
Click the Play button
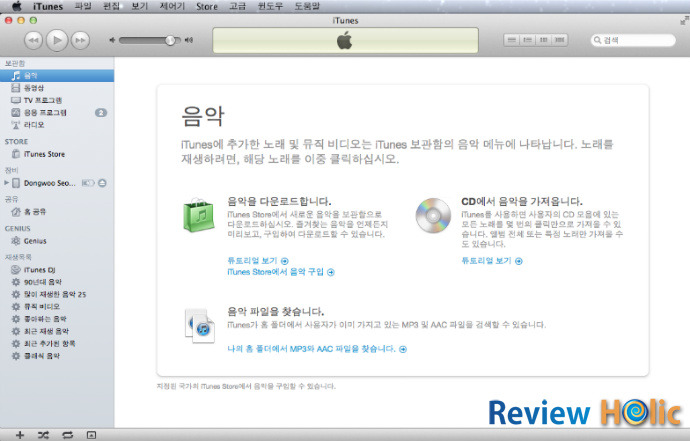[x=57, y=40]
